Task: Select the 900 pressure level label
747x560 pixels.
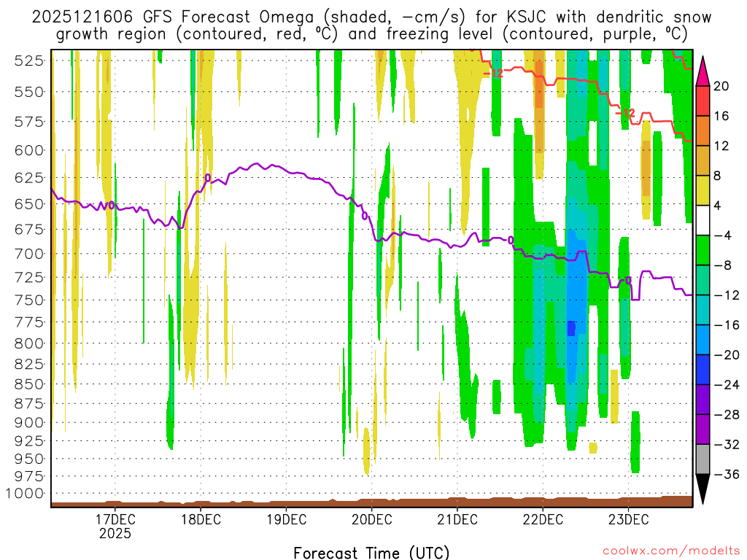Action: pyautogui.click(x=28, y=423)
